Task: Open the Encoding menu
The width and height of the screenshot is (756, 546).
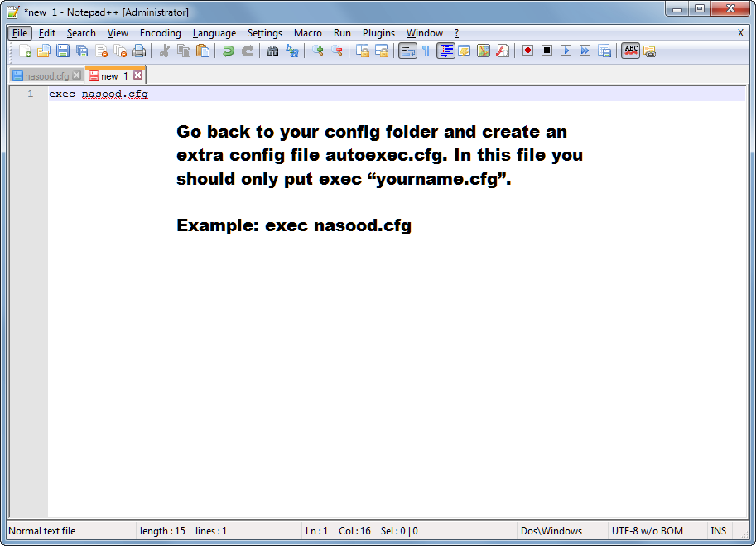Action: click(160, 33)
